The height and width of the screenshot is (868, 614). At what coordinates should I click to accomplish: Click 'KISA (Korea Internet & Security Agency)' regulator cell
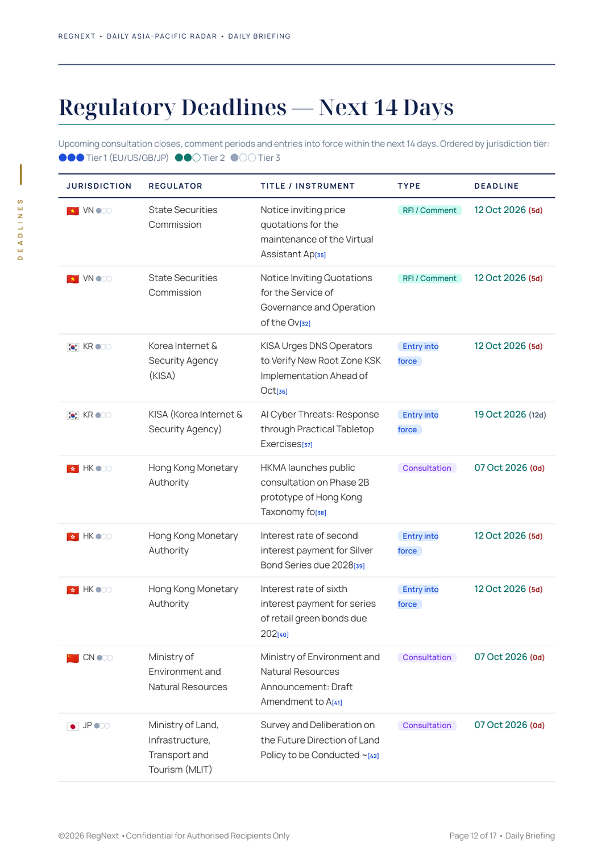[196, 422]
